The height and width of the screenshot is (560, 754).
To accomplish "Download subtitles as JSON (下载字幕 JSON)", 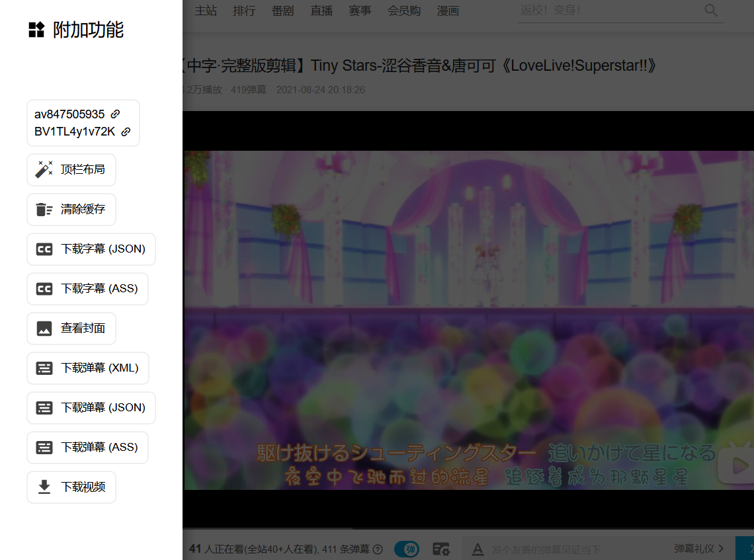I will tap(91, 249).
